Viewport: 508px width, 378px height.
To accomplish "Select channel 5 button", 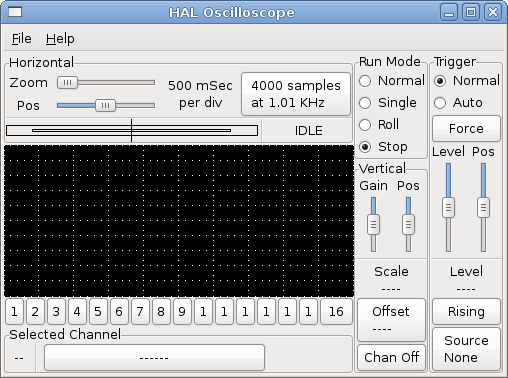I will pos(98,312).
